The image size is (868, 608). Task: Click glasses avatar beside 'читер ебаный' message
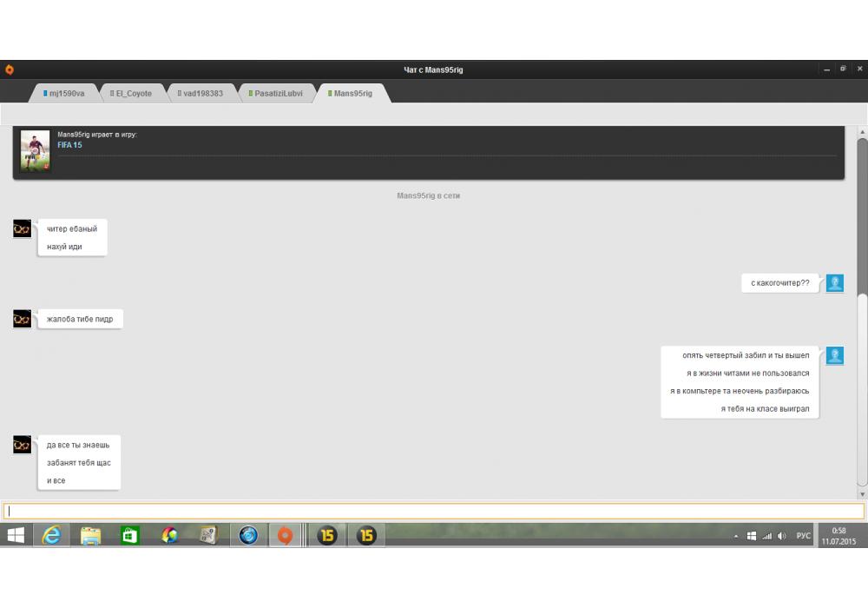23,228
